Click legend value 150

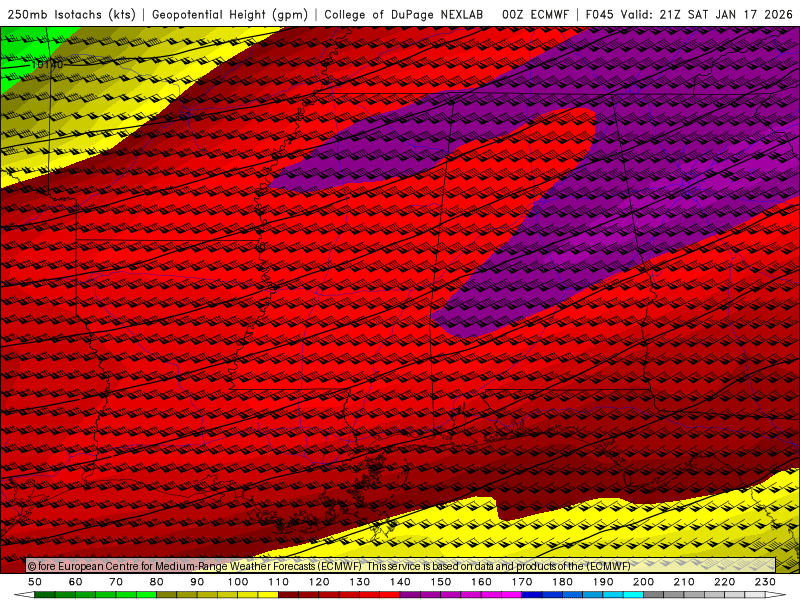tap(441, 582)
